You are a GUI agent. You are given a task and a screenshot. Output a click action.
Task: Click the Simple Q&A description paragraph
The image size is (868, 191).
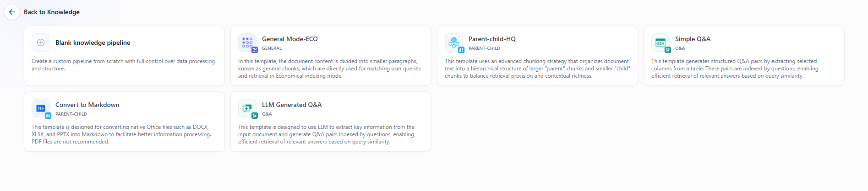(735, 69)
